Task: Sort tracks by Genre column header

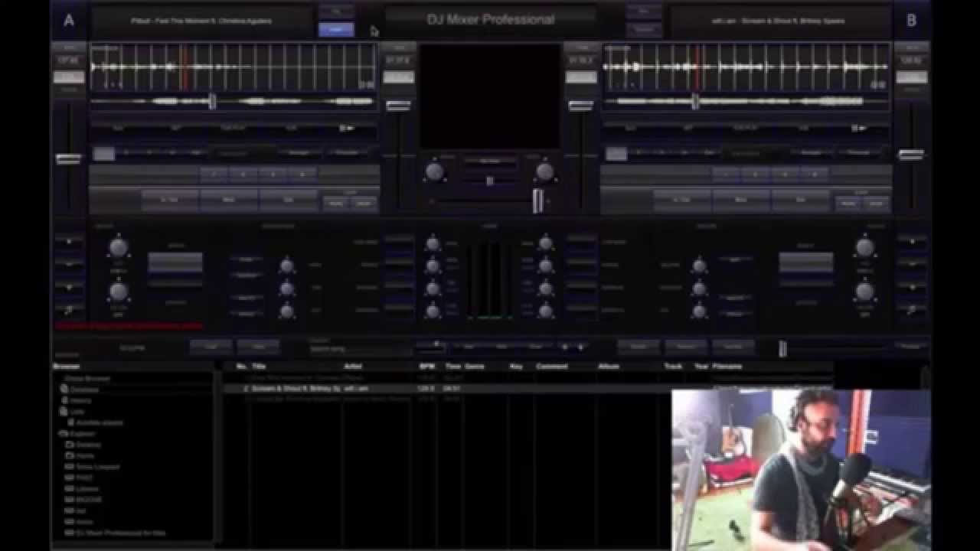Action: pos(475,367)
